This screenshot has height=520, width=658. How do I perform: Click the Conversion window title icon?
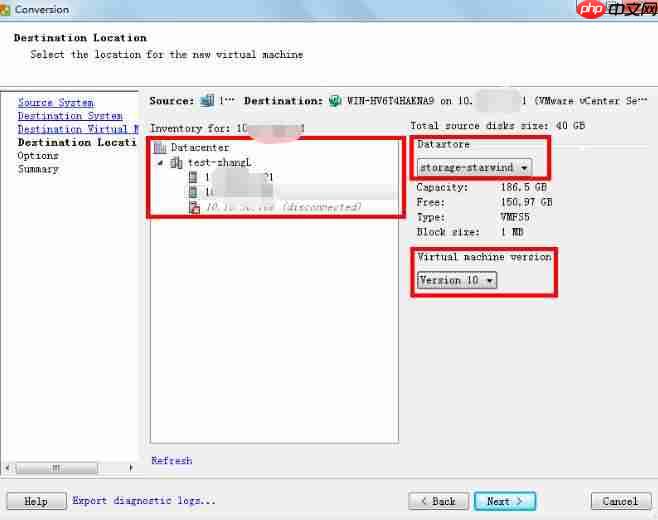tap(9, 9)
